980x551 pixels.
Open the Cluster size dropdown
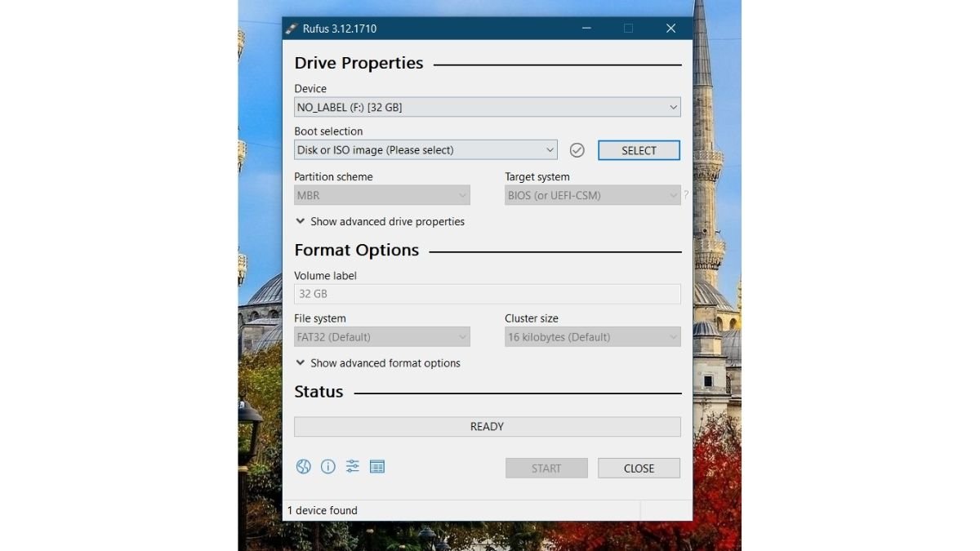593,337
